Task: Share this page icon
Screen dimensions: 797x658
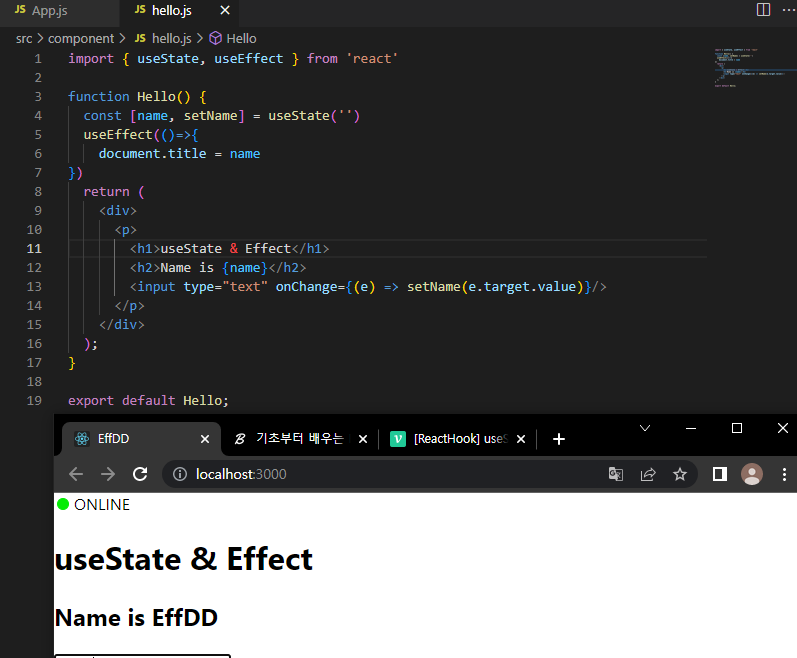Action: (648, 475)
